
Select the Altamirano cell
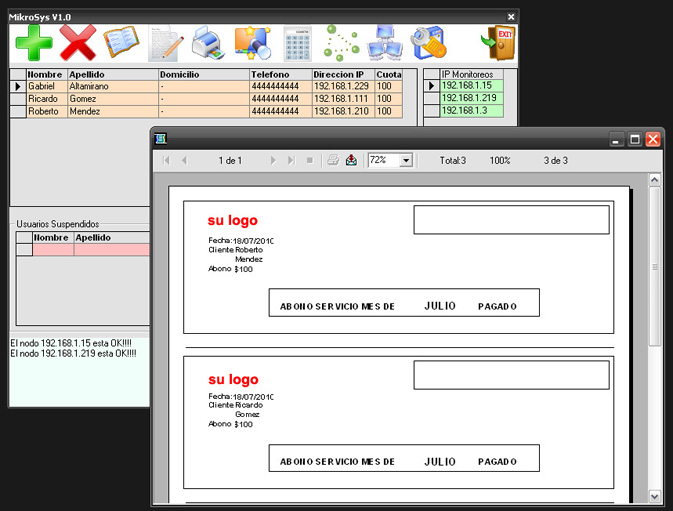[x=113, y=86]
